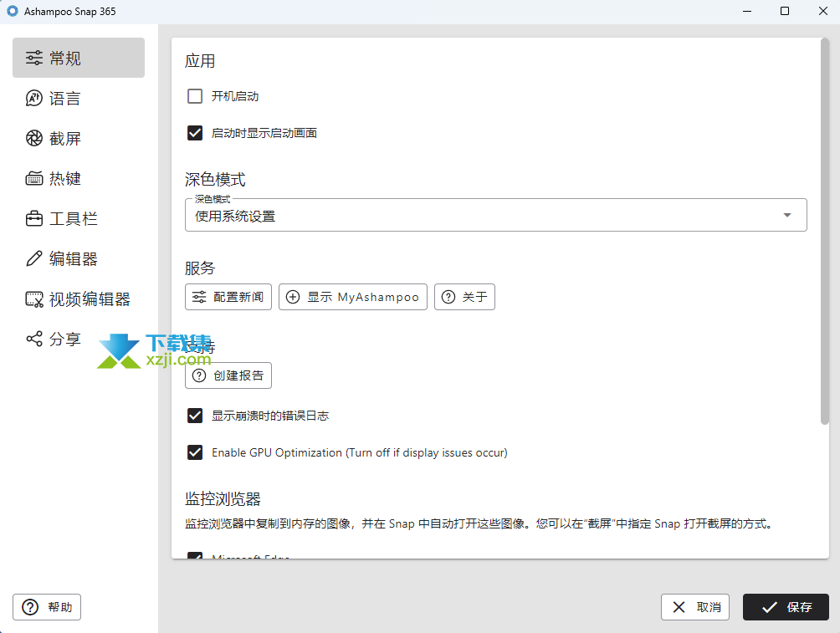Click the 深色模式 dropdown arrow
Viewport: 840px width, 633px height.
(787, 215)
